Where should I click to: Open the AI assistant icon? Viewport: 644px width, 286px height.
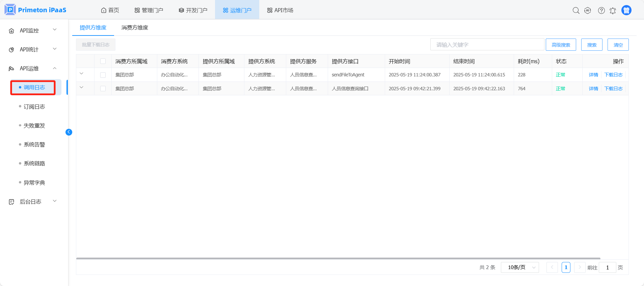[x=588, y=10]
